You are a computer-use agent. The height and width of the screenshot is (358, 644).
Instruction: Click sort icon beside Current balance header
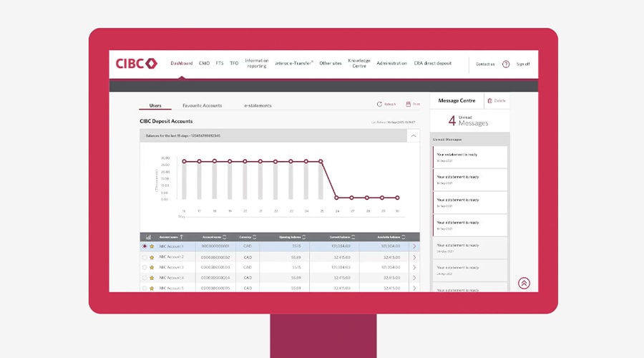coord(353,237)
